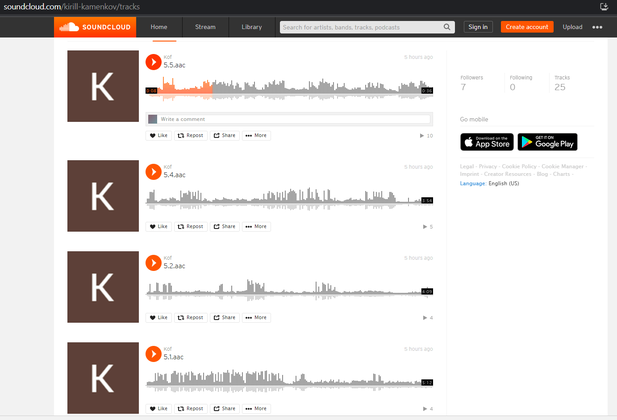This screenshot has width=617, height=420.
Task: Click Download on the App Store badge
Action: (x=487, y=142)
